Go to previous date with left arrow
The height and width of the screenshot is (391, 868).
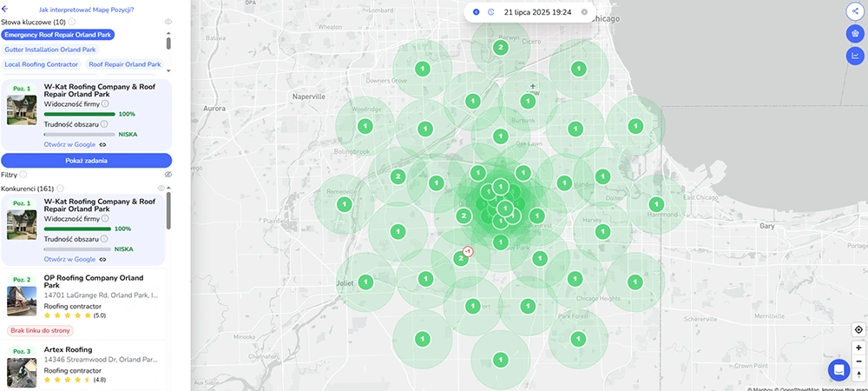[x=476, y=12]
